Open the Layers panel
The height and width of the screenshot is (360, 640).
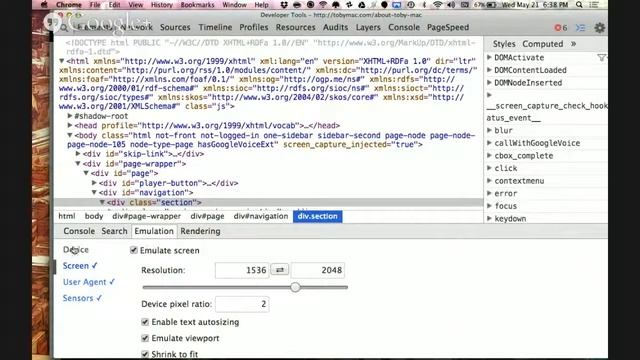coord(368,27)
